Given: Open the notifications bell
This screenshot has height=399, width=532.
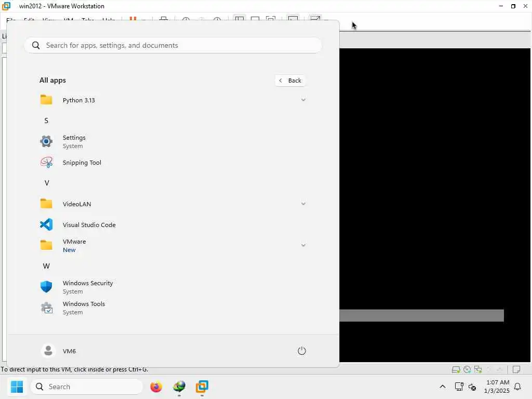Looking at the screenshot, I should (x=517, y=387).
